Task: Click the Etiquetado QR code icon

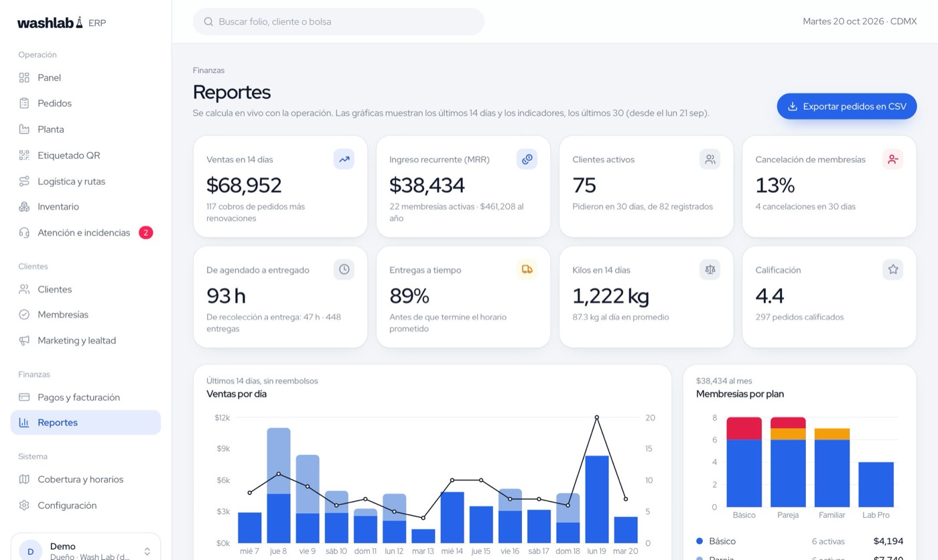Action: click(x=24, y=155)
